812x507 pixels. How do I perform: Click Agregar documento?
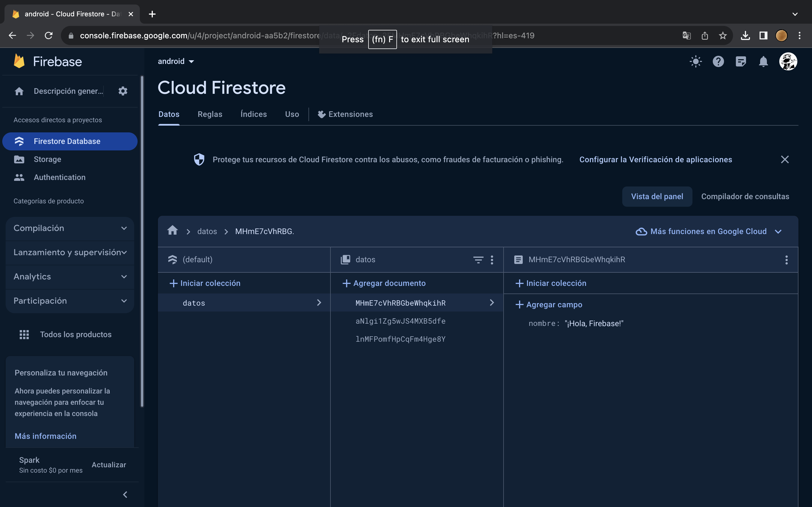click(x=384, y=283)
